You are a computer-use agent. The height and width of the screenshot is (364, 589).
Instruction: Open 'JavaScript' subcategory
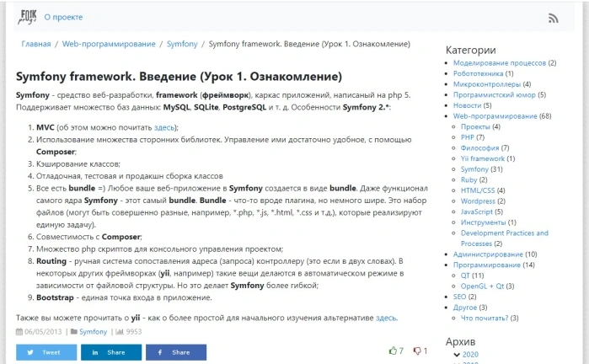click(x=477, y=211)
